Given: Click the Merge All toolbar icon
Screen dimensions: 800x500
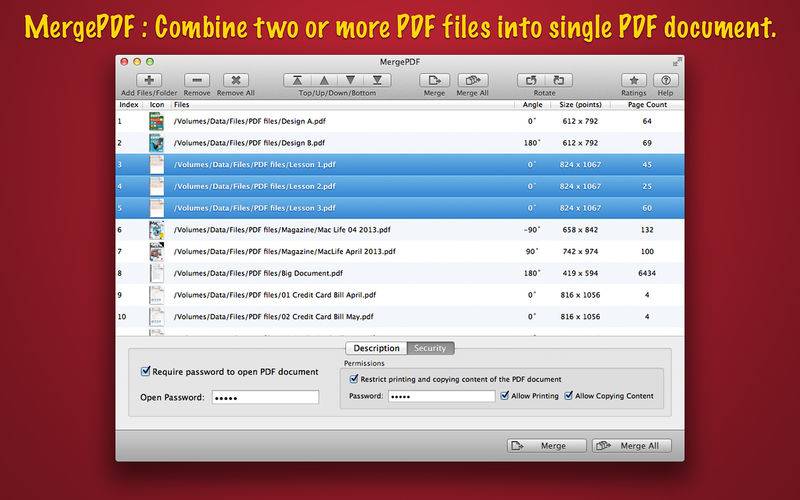Looking at the screenshot, I should point(473,80).
